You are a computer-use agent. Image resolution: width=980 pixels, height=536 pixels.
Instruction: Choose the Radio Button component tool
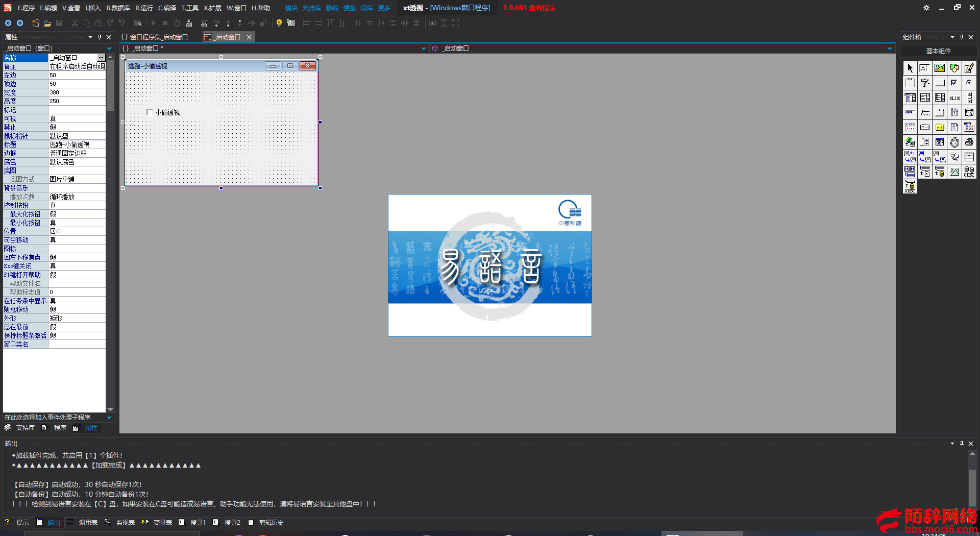[969, 83]
